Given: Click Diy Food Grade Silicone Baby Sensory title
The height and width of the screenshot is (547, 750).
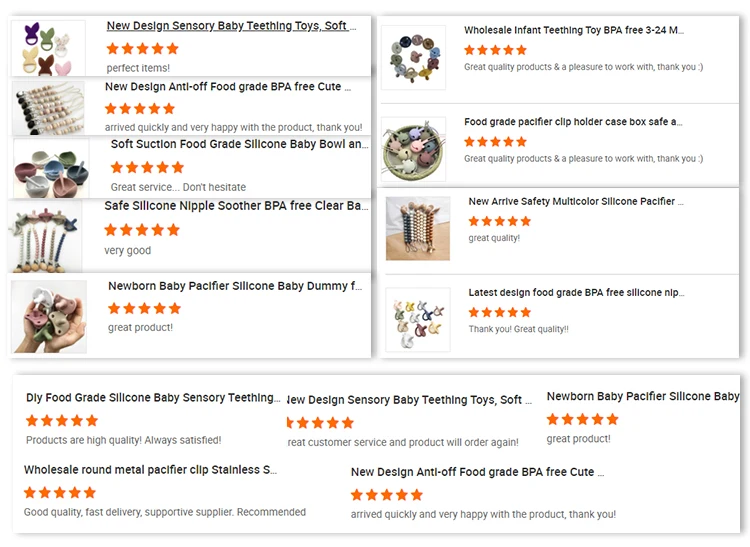Looking at the screenshot, I should (x=153, y=398).
